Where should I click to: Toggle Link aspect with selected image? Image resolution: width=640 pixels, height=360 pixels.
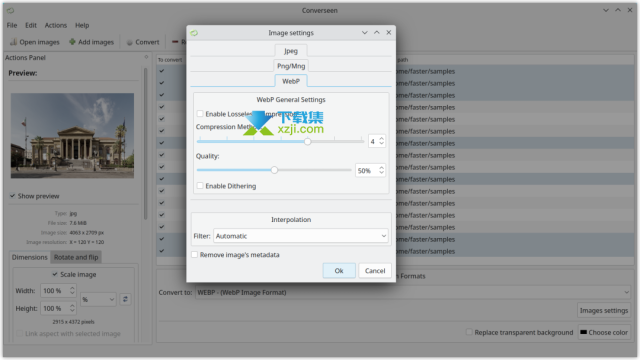coord(20,333)
